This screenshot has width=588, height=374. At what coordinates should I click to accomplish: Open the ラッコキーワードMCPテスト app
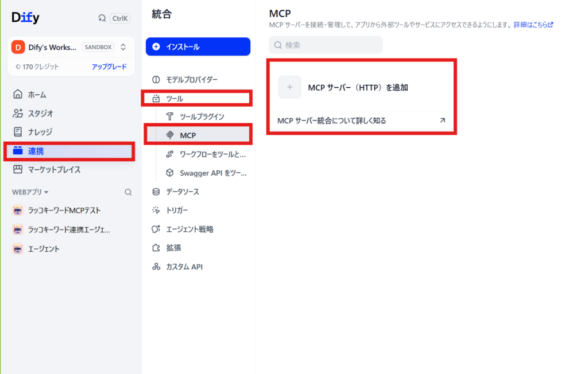[x=71, y=211]
